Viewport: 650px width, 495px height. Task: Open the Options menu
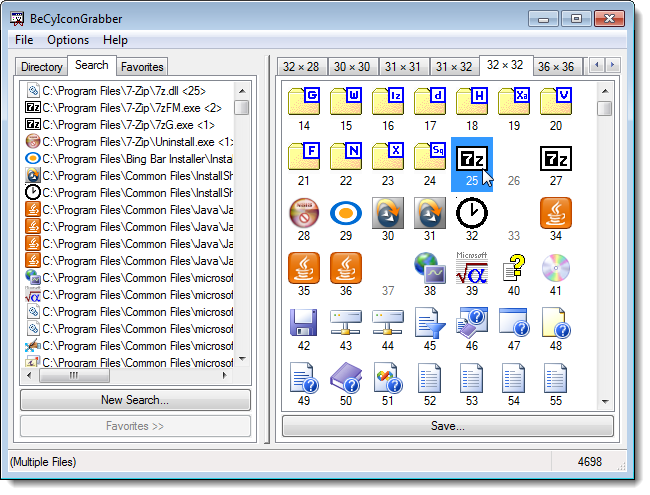tap(68, 40)
